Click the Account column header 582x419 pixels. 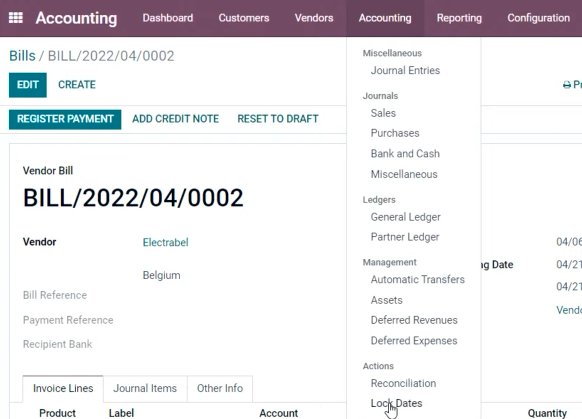coord(278,413)
